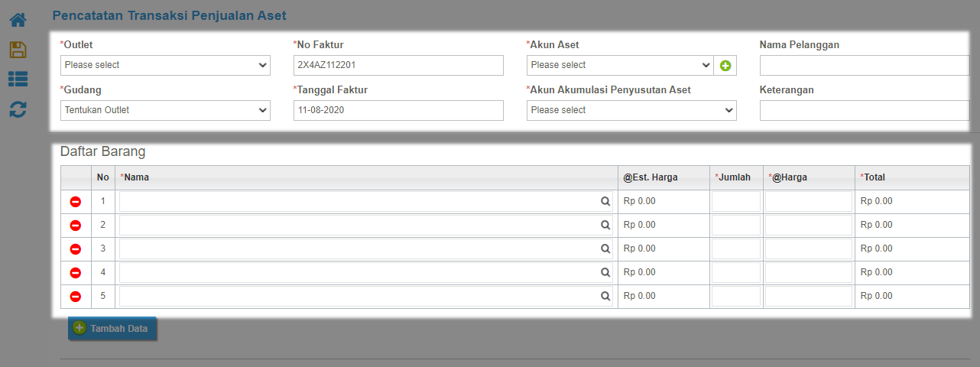The image size is (980, 367).
Task: Click the Tambah Data button
Action: 112,329
